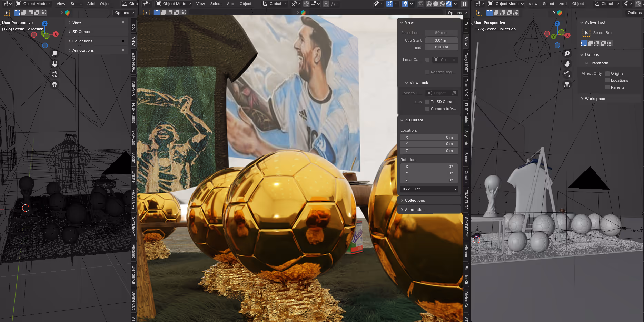This screenshot has height=322, width=644.
Task: Toggle proportional editing in middle viewport header
Action: pyautogui.click(x=326, y=4)
